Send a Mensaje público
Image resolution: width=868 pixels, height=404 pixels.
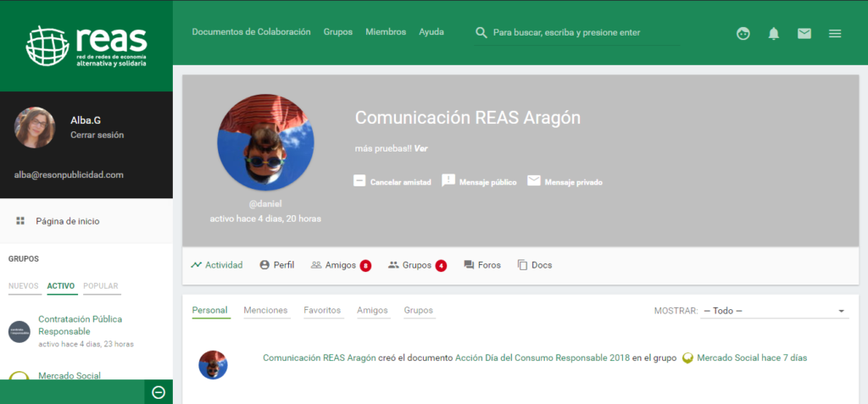pos(479,181)
